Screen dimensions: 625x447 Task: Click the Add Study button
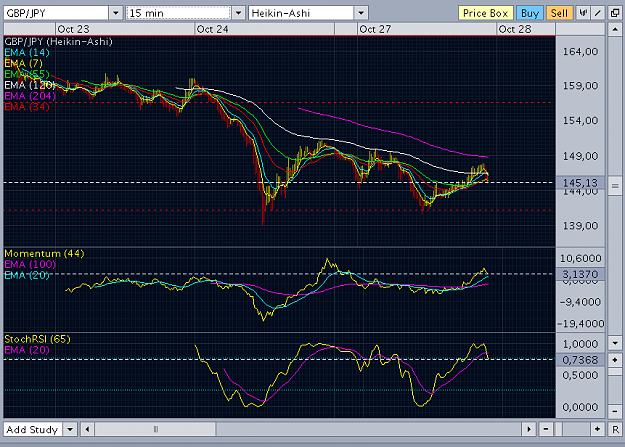pos(33,429)
